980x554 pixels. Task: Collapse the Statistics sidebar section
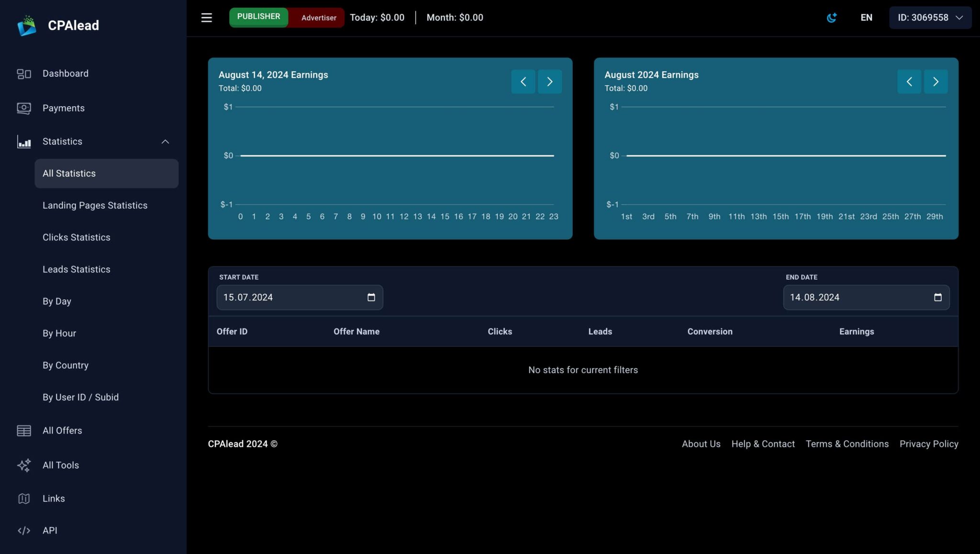[165, 142]
